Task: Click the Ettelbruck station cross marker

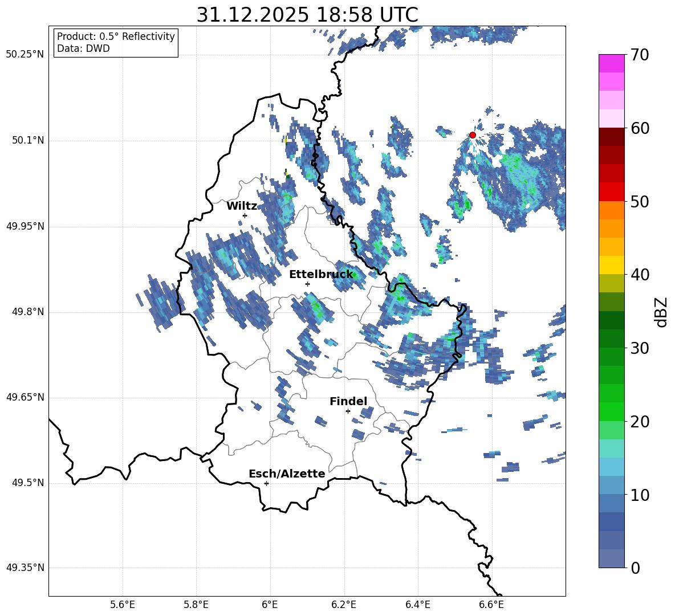Action: pyautogui.click(x=307, y=284)
